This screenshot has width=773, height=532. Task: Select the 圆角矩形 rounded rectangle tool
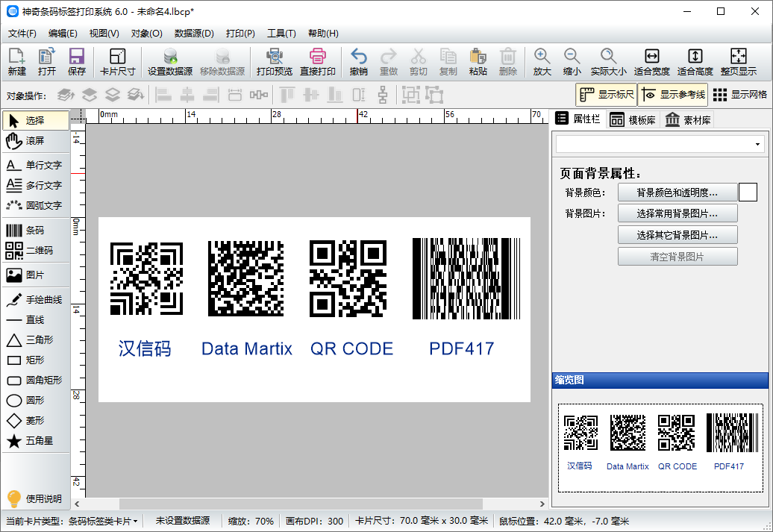36,380
